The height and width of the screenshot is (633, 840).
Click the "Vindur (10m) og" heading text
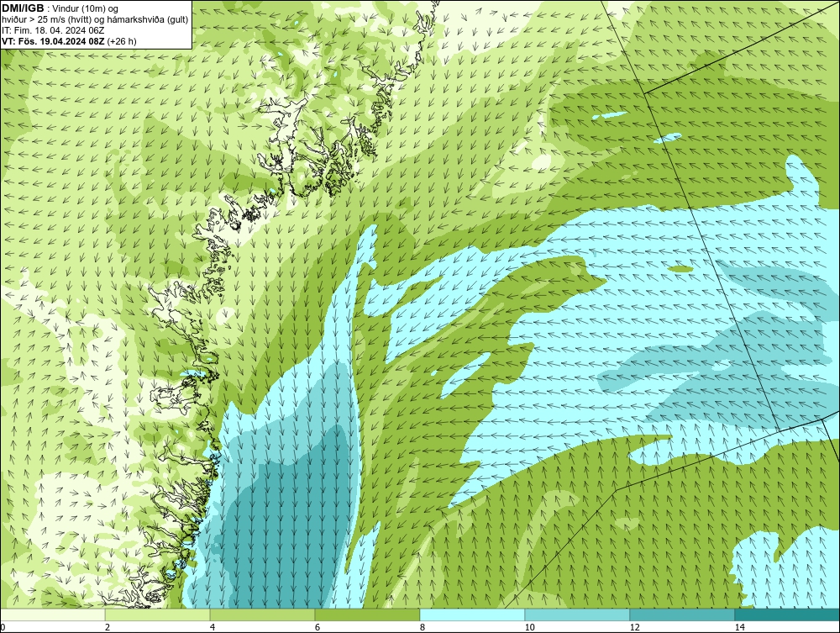(x=86, y=8)
